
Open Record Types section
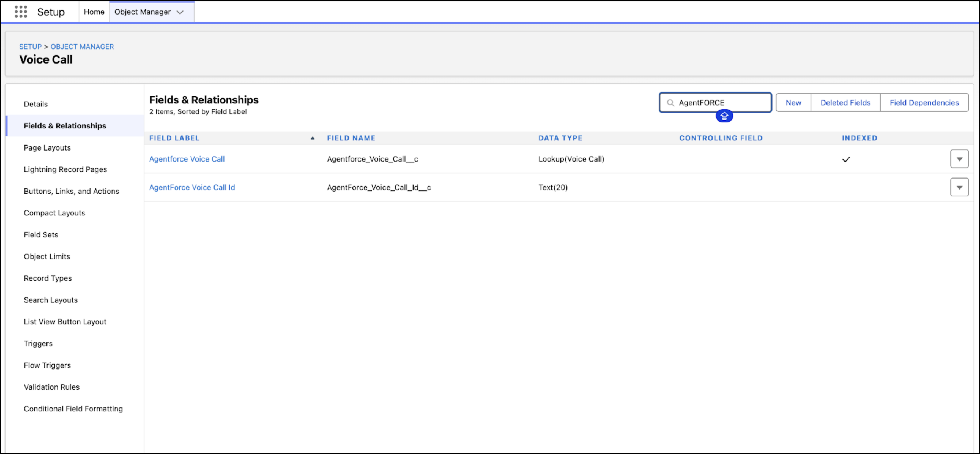pyautogui.click(x=47, y=278)
